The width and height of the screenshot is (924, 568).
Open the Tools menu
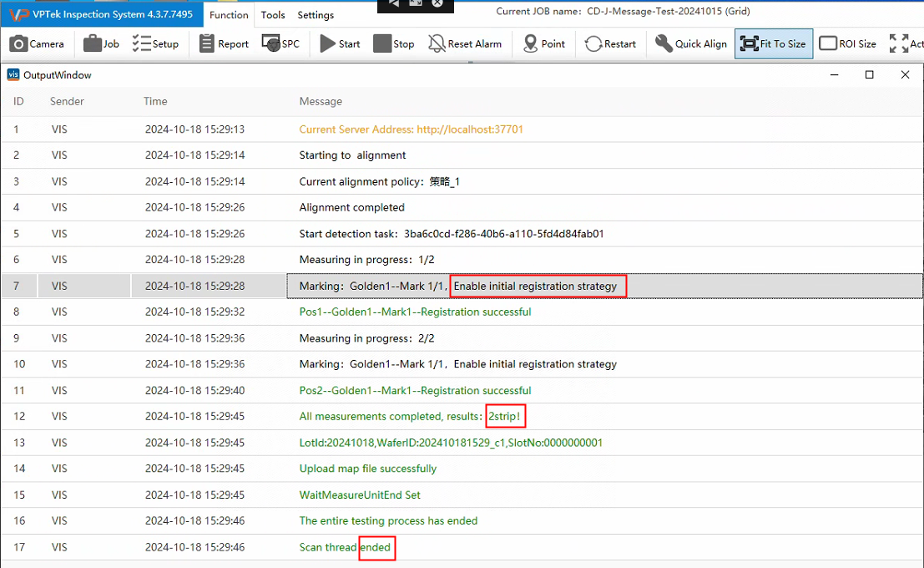273,15
